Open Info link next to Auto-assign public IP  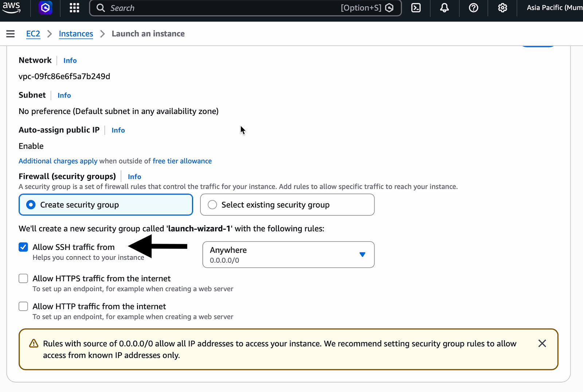[x=118, y=130]
